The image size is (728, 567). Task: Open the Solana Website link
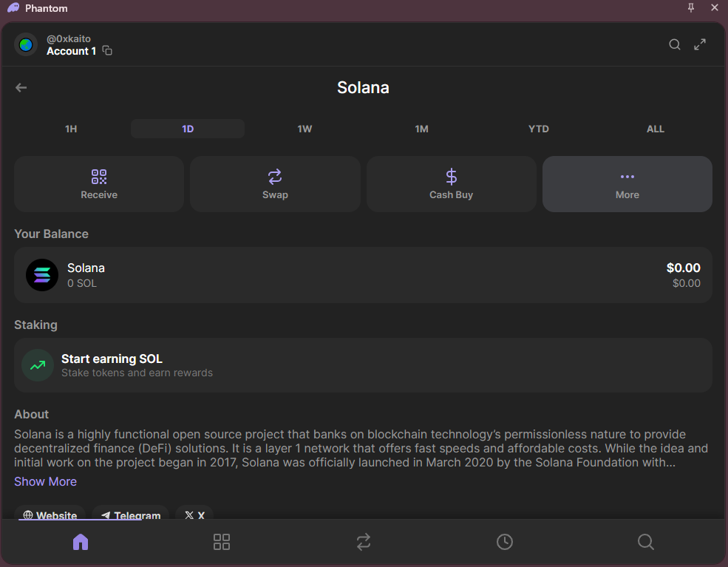tap(50, 514)
